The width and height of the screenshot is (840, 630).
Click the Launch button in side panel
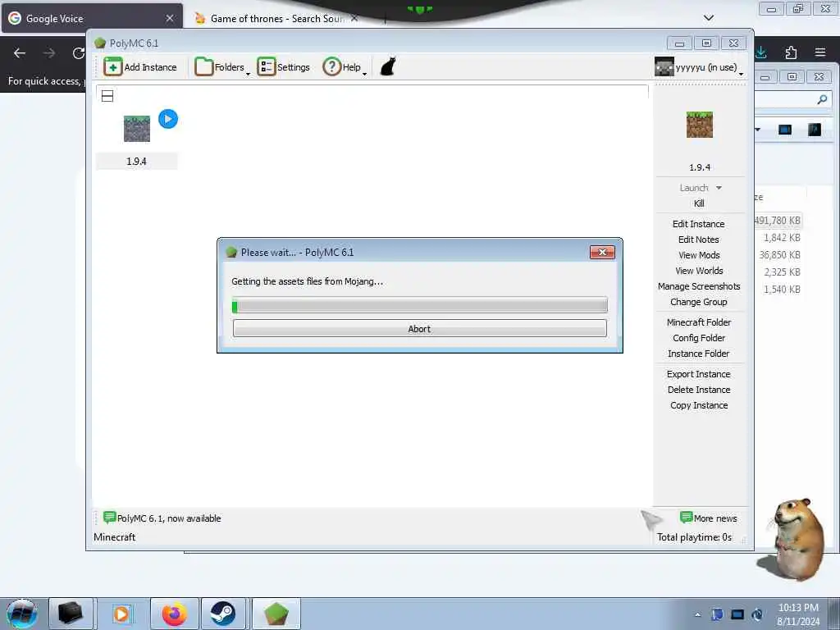tap(694, 188)
